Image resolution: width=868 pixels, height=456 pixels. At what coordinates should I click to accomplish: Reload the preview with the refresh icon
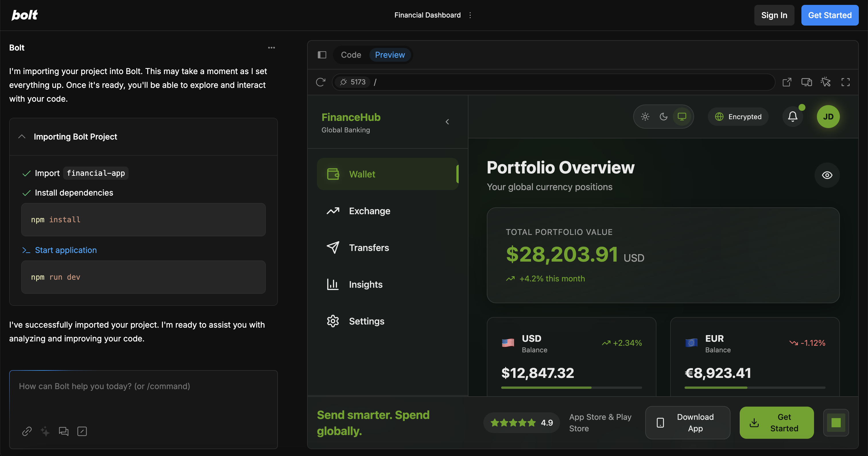[320, 82]
